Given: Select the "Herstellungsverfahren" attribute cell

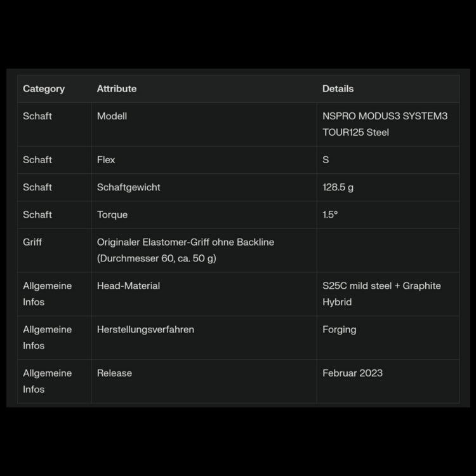Looking at the screenshot, I should [x=145, y=329].
